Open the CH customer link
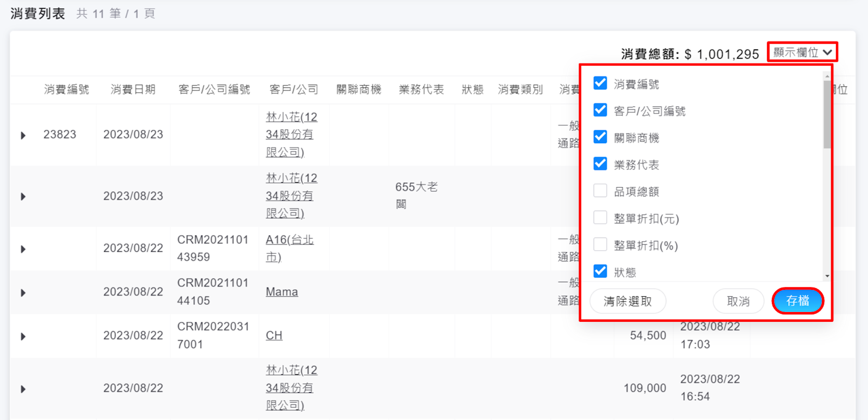Viewport: 868px width, 420px height. pos(274,335)
